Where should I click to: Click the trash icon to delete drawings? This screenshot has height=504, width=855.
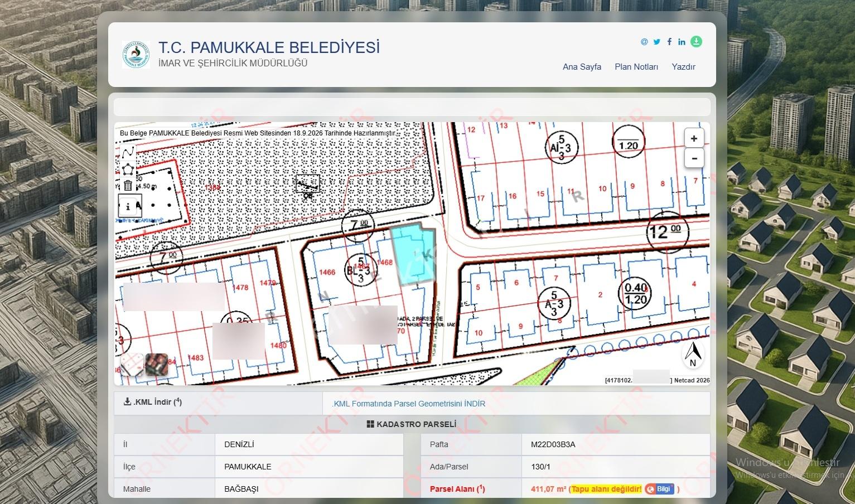(x=128, y=186)
